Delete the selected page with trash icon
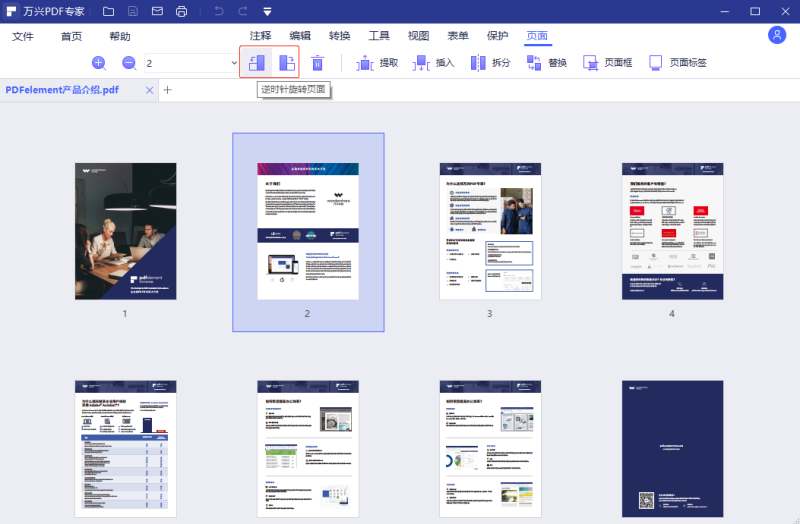 coord(317,63)
